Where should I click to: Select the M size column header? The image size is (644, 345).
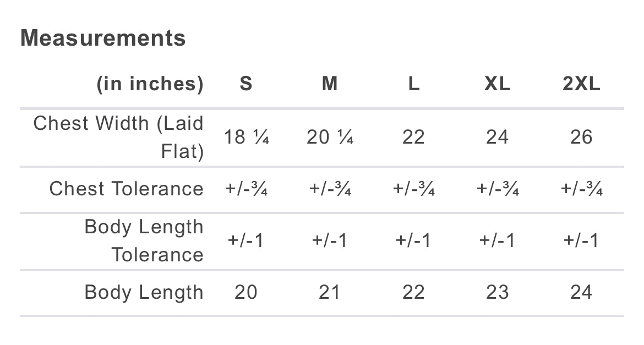(329, 84)
